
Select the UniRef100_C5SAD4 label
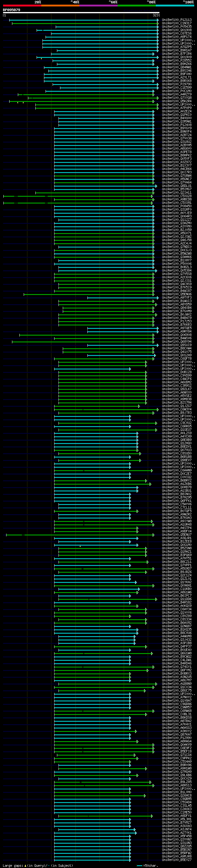coord(177,803)
